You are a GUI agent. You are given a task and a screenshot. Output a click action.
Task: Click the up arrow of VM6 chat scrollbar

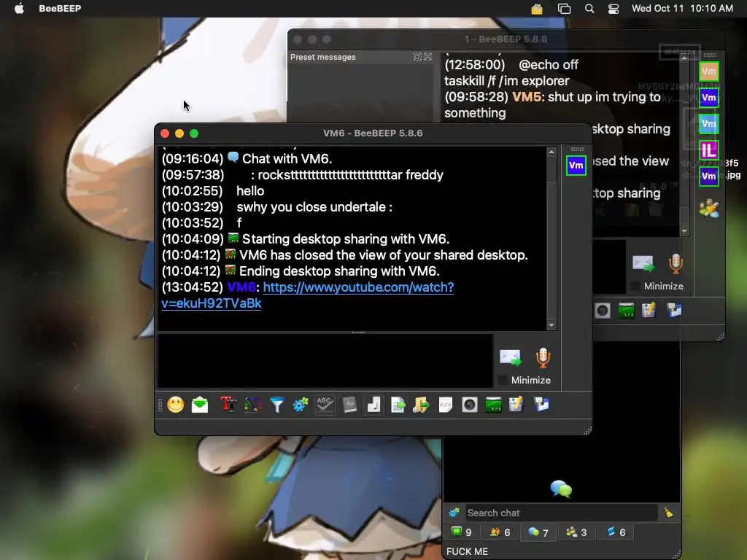(551, 152)
